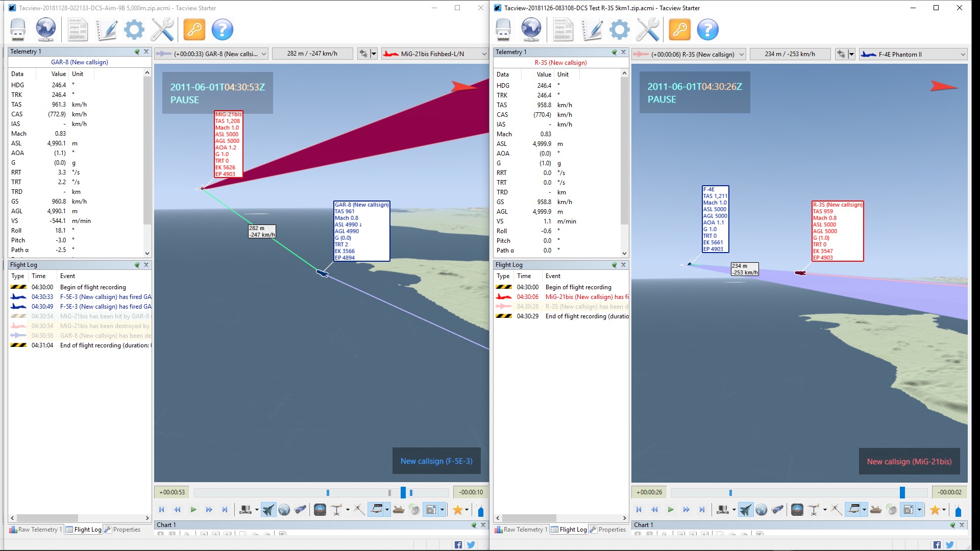Screen dimensions: 980x551
Task: Open the cockpit attitude indicator icon, left bar
Action: [x=320, y=509]
